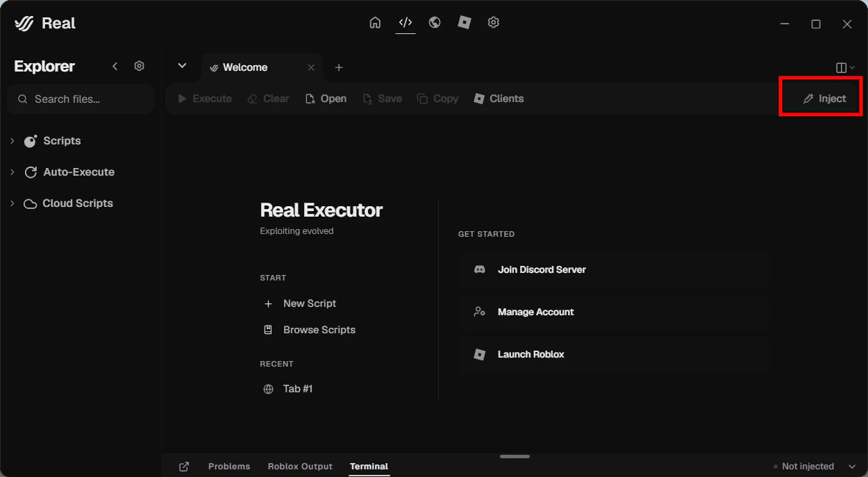Screen dimensions: 868x477
Task: Click Open file in the toolbar
Action: [326, 99]
